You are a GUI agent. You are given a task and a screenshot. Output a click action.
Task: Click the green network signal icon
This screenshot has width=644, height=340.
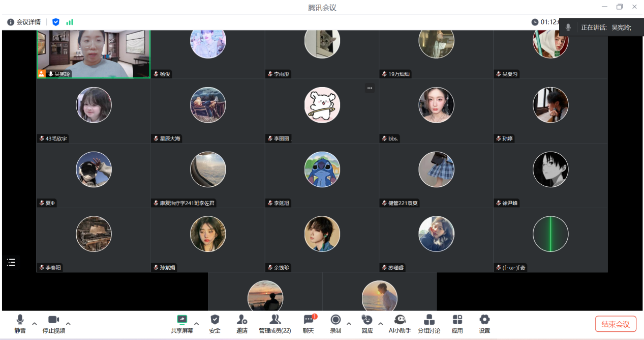pos(70,22)
